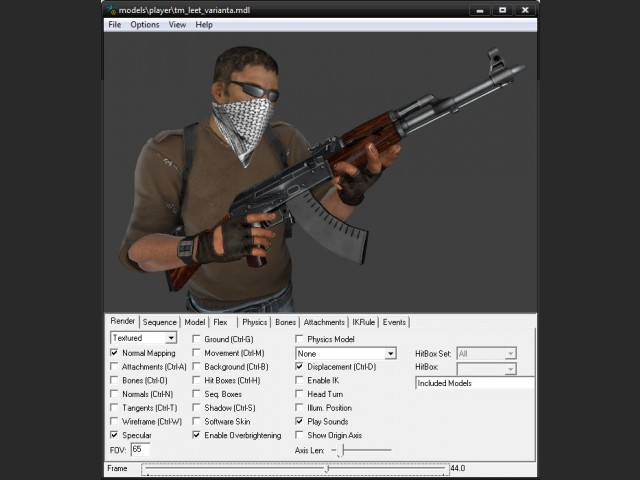Open the Help menu
Screen dimensions: 640x480
(204, 25)
